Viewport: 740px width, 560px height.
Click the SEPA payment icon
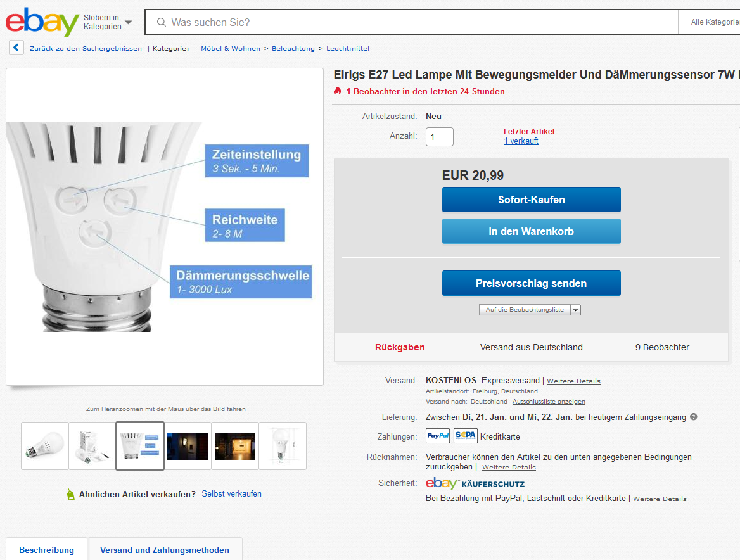coord(465,436)
